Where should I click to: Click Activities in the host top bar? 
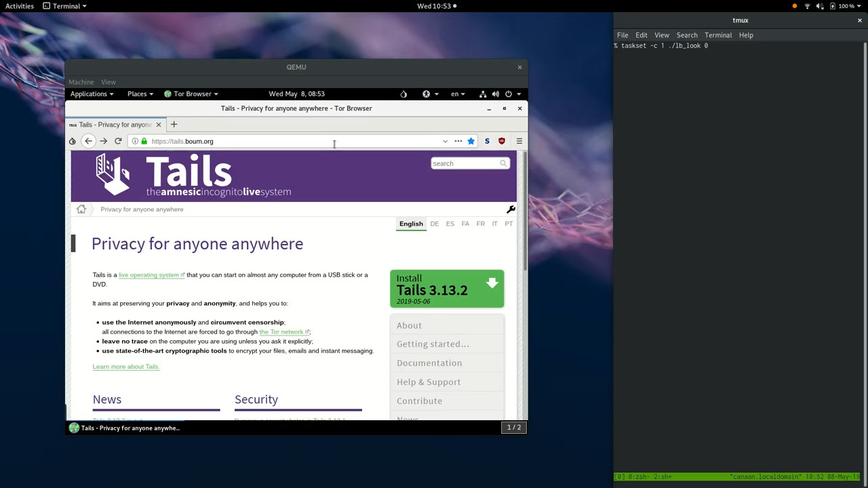[20, 6]
